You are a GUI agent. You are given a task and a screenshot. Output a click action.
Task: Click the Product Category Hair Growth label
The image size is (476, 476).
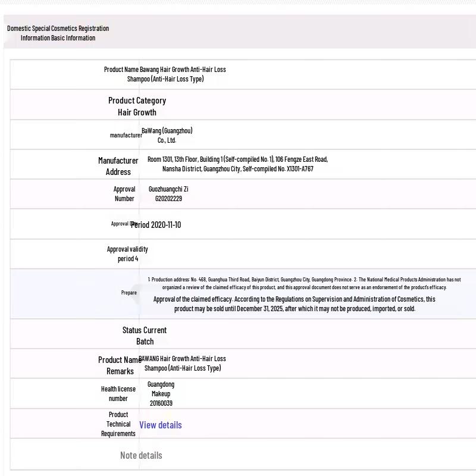pos(137,106)
